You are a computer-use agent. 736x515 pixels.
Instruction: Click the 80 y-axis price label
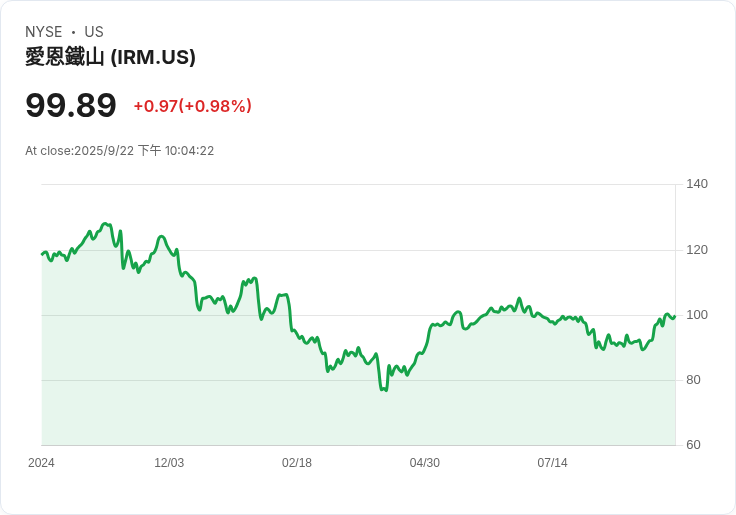[693, 380]
